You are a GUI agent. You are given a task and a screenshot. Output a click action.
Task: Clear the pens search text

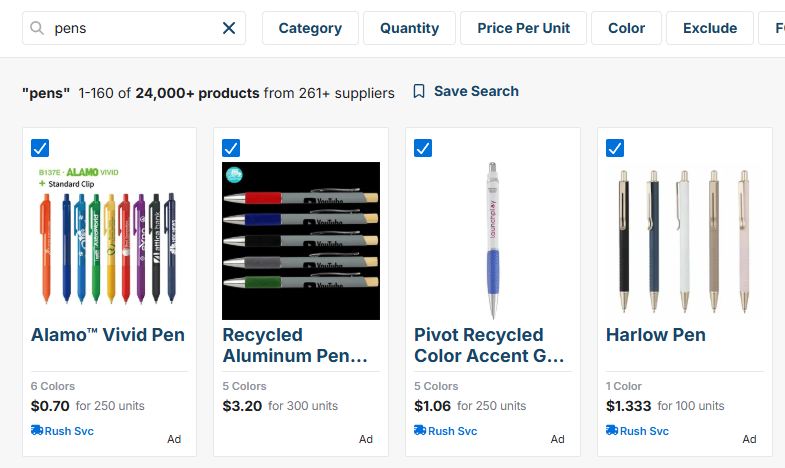(229, 28)
